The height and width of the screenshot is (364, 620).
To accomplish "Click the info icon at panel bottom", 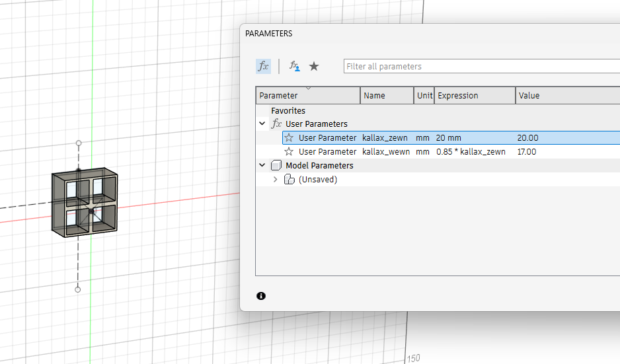I will [261, 296].
